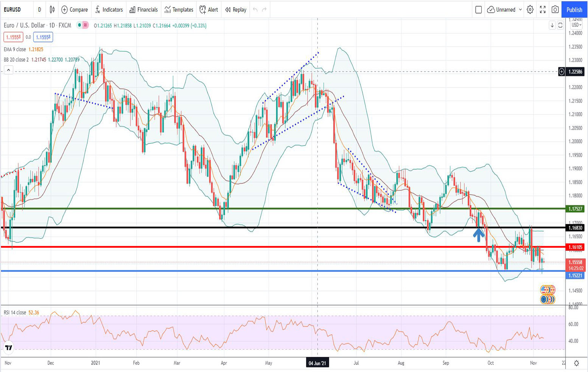The height and width of the screenshot is (372, 588).
Task: Take a chart snapshot with the camera icon
Action: tap(555, 9)
